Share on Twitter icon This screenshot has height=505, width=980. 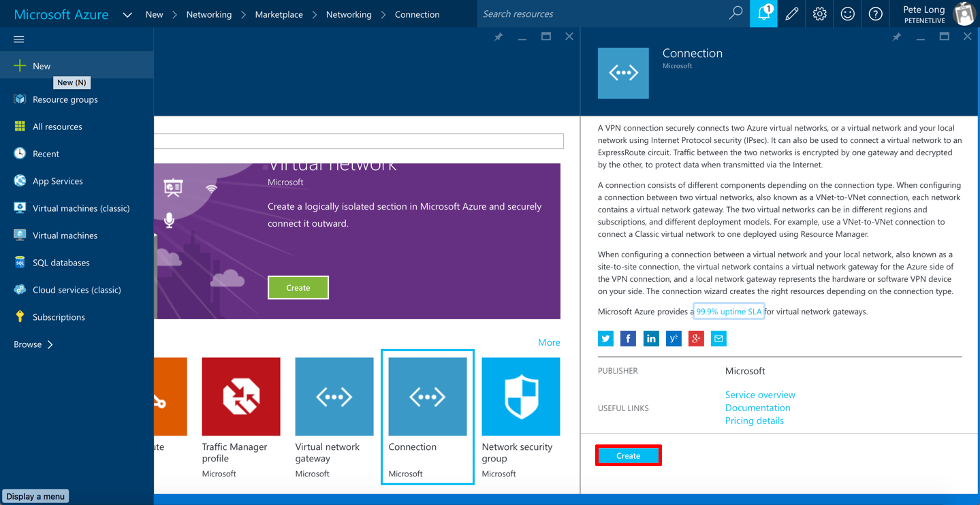point(605,338)
